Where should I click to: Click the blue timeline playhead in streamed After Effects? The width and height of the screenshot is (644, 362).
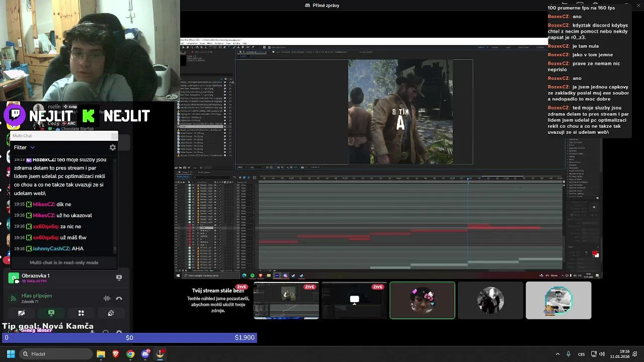click(x=468, y=178)
